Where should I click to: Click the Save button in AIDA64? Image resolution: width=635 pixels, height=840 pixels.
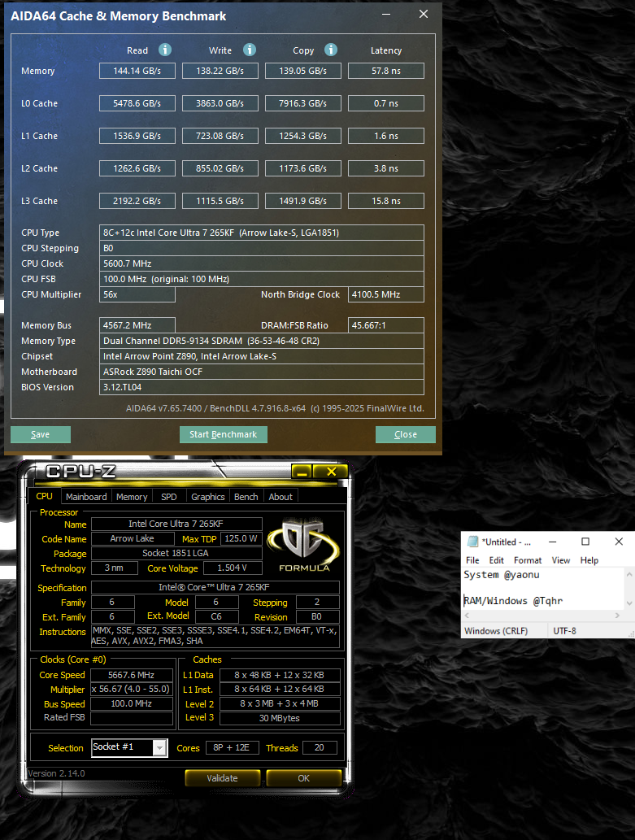(x=41, y=434)
